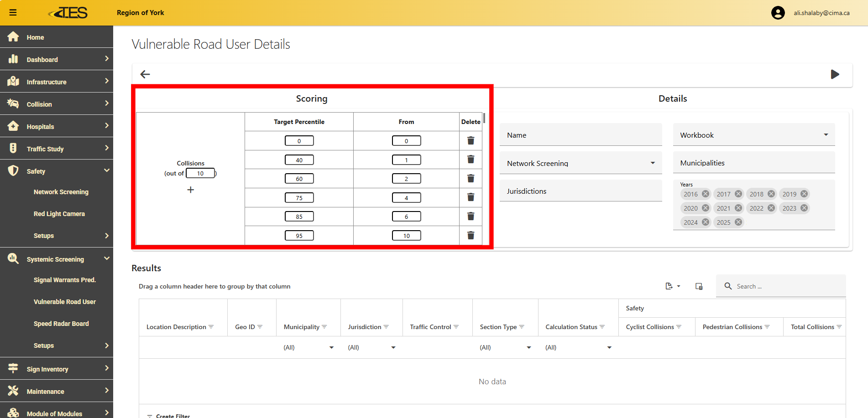
Task: Open the column chooser icon
Action: [x=699, y=286]
